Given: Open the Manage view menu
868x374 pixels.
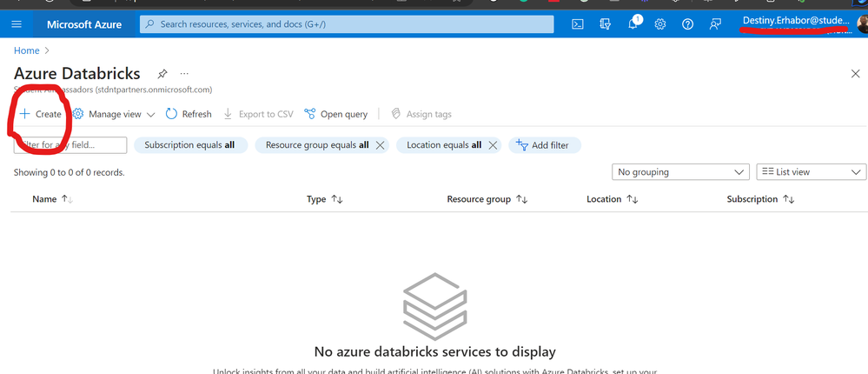Looking at the screenshot, I should pyautogui.click(x=115, y=114).
